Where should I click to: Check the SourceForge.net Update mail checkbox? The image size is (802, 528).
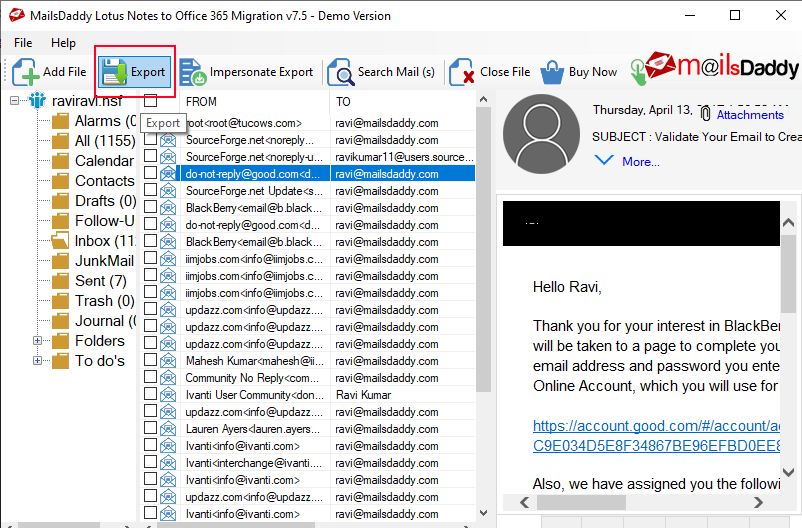pyautogui.click(x=150, y=190)
